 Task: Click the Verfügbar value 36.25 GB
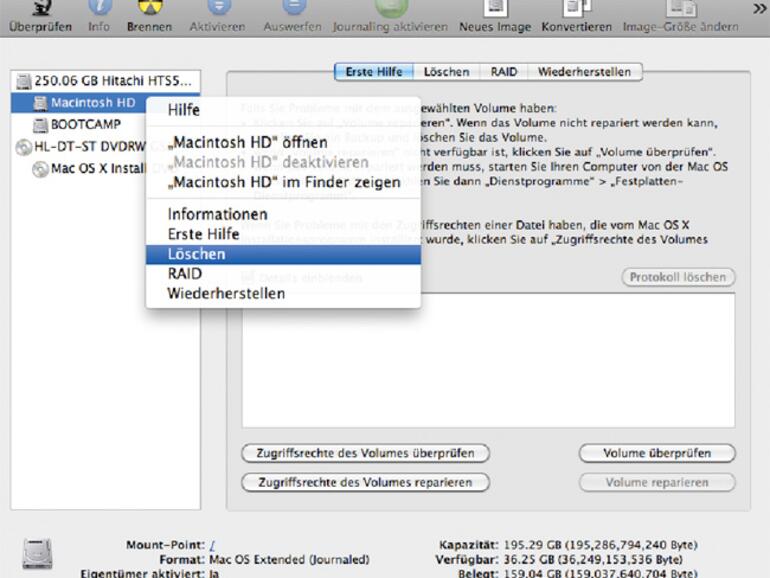coord(593,559)
